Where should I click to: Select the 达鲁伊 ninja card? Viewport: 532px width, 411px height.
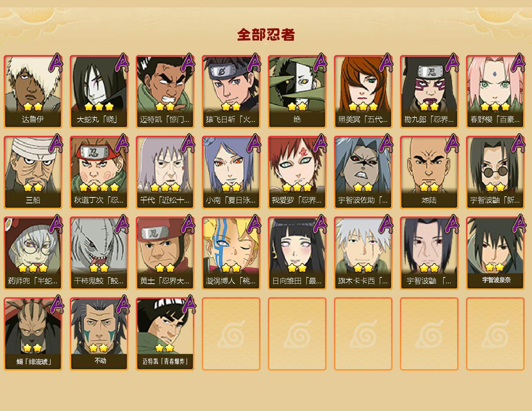33,92
